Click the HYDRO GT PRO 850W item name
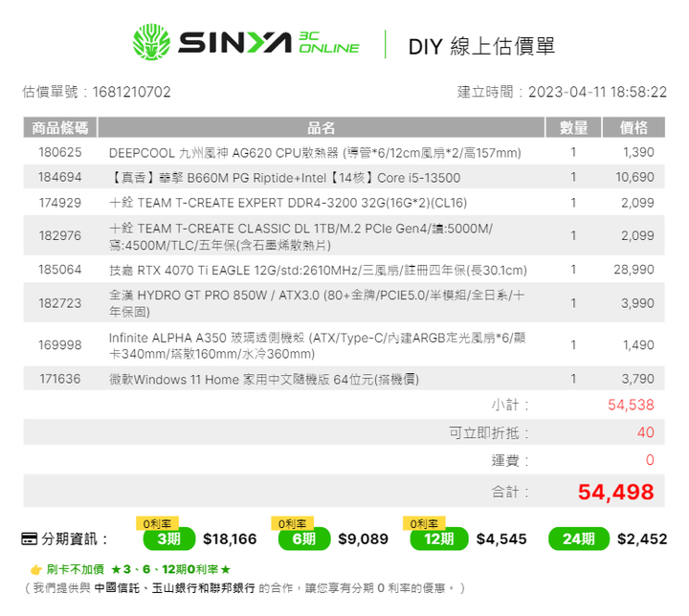 click(x=317, y=303)
